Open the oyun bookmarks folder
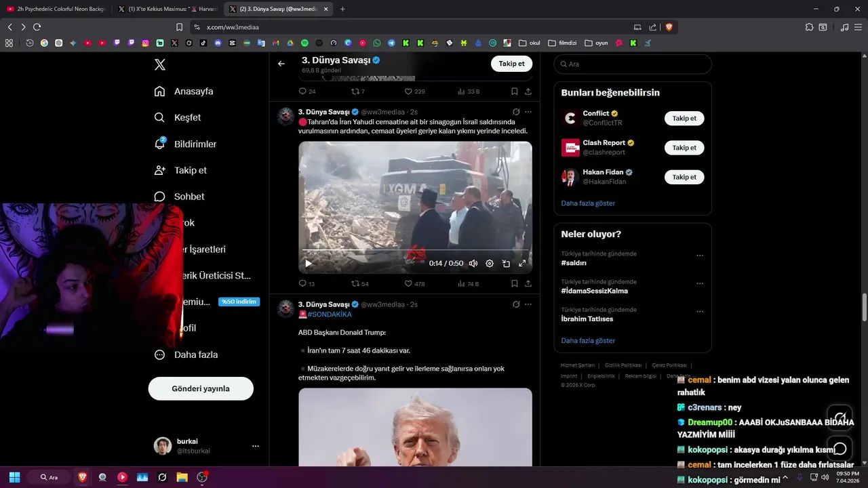868x488 pixels. (597, 43)
